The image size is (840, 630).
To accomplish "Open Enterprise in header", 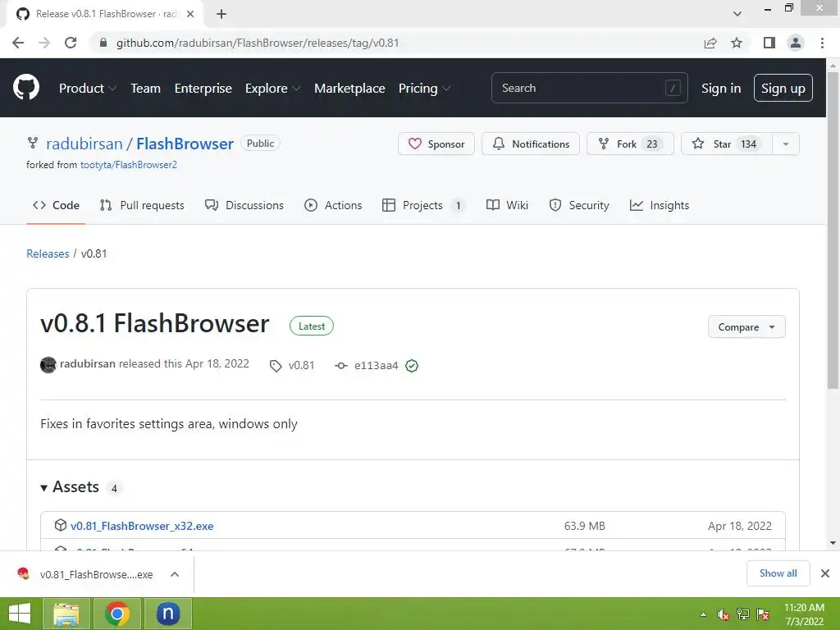I will pos(203,89).
